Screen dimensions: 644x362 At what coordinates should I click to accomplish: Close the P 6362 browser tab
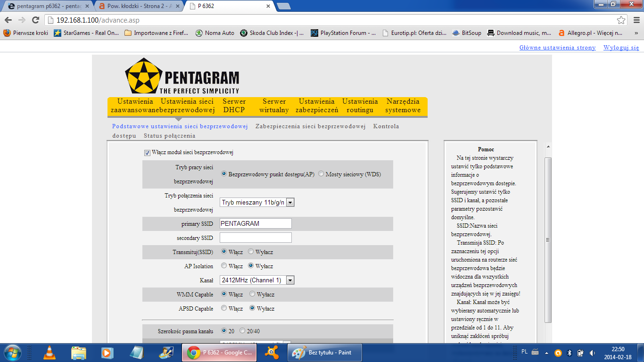pos(268,7)
